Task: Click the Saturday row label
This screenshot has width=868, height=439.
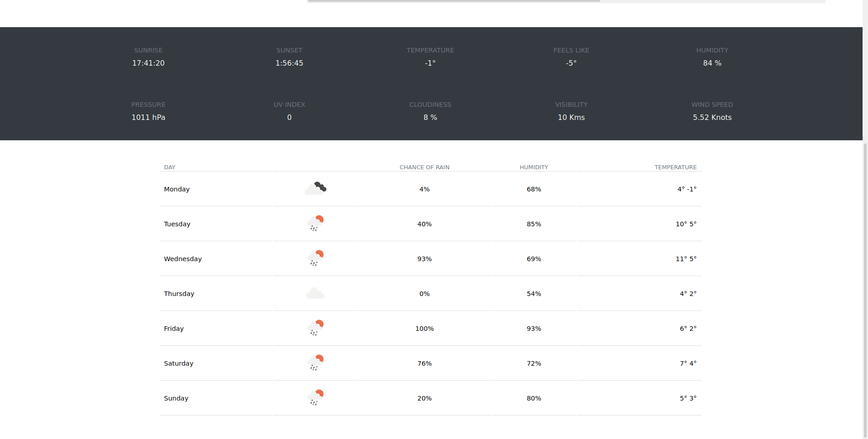Action: point(178,363)
